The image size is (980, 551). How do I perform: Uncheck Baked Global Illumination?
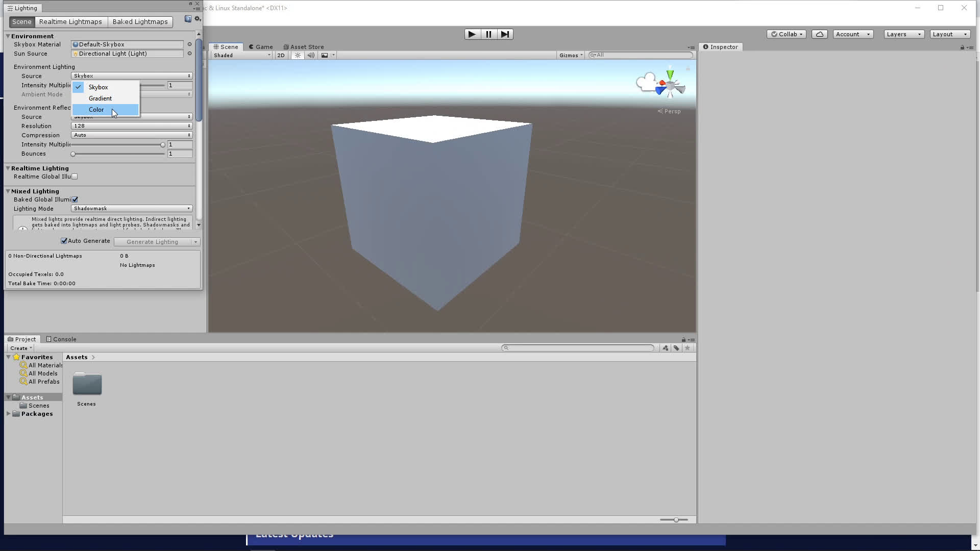pos(75,199)
